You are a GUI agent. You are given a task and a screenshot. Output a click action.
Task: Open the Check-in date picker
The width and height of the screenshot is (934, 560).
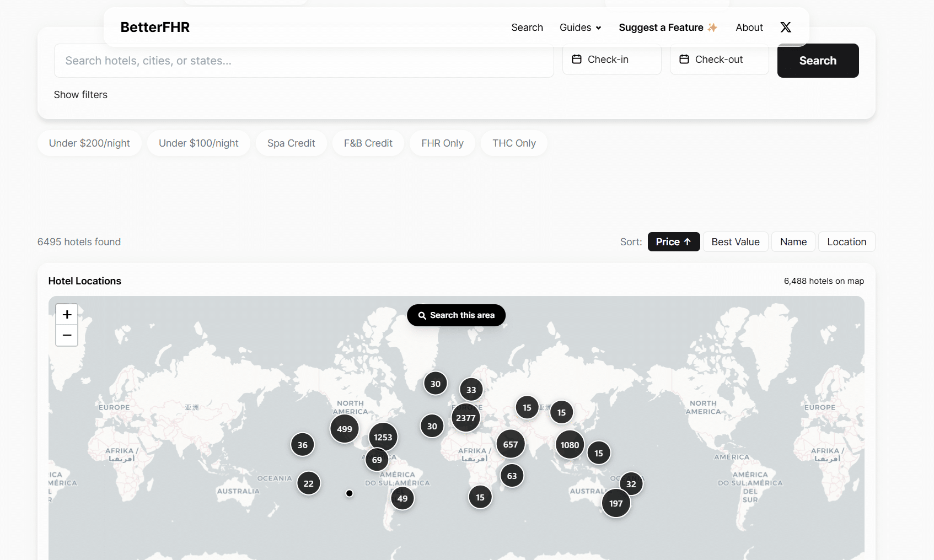point(611,60)
